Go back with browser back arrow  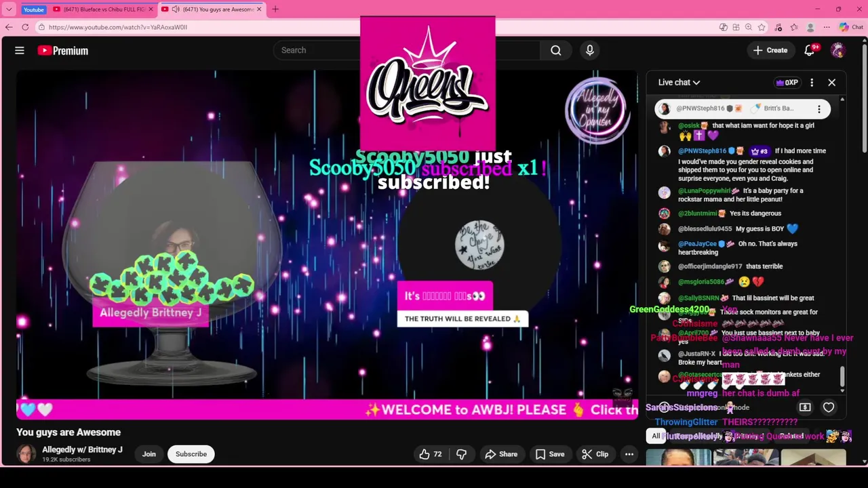click(9, 27)
